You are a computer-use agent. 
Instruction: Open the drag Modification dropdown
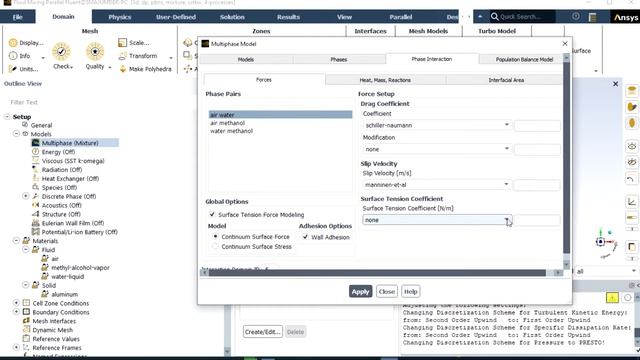click(437, 149)
